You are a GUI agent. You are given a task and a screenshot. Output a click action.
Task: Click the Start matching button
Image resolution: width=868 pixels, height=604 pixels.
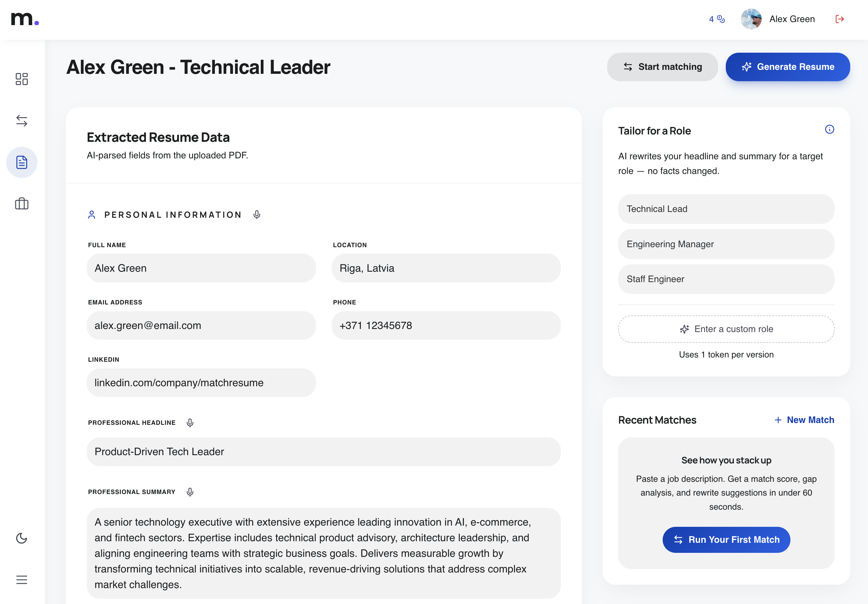[662, 67]
